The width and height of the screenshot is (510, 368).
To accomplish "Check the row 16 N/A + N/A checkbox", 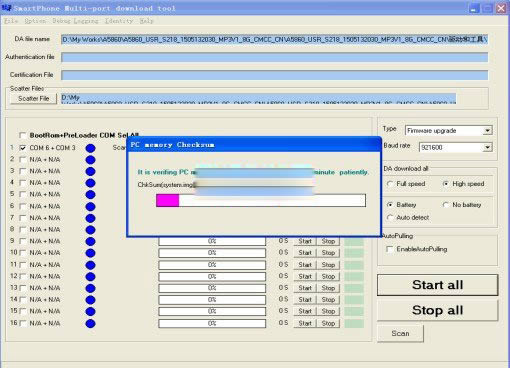I will (x=23, y=323).
